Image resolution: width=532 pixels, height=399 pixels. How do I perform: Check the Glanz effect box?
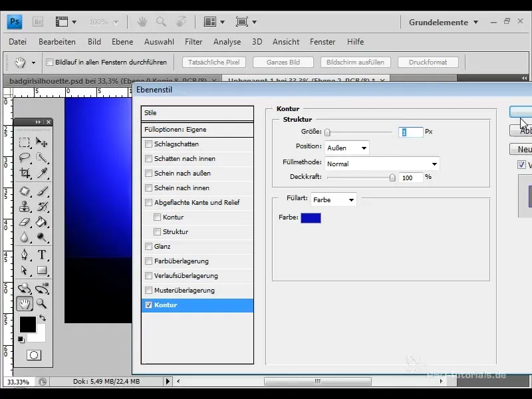(148, 246)
